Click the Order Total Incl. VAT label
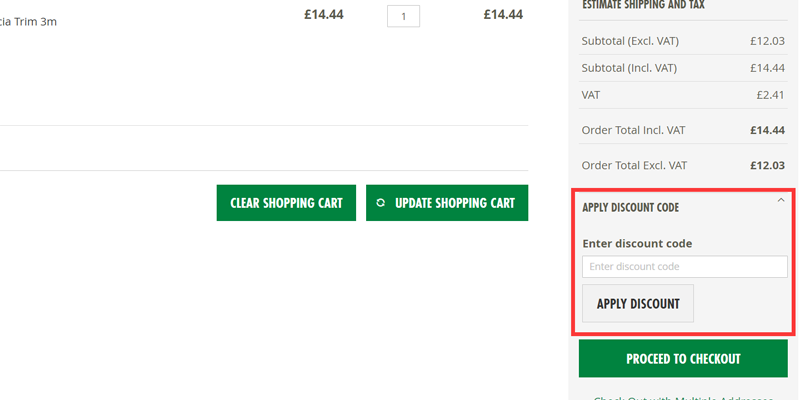800x400 pixels. tap(633, 130)
